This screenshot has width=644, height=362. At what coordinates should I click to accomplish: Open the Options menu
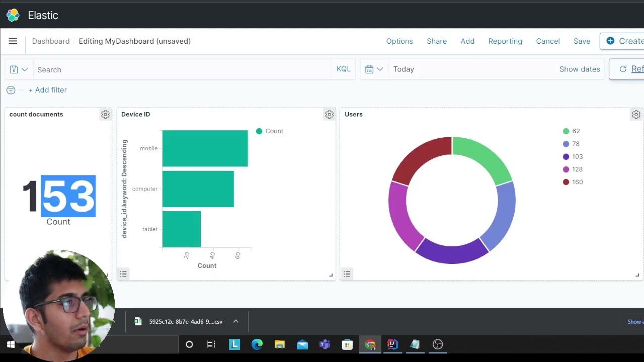click(x=399, y=41)
